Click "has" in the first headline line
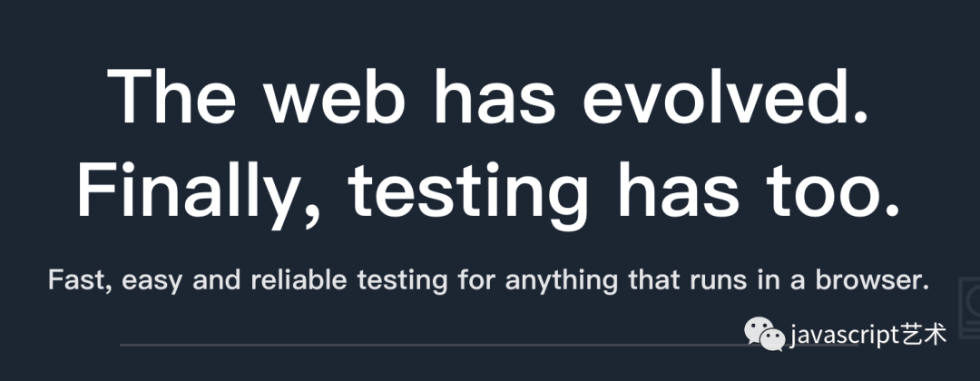Screen dimensions: 980x381 (x=495, y=97)
